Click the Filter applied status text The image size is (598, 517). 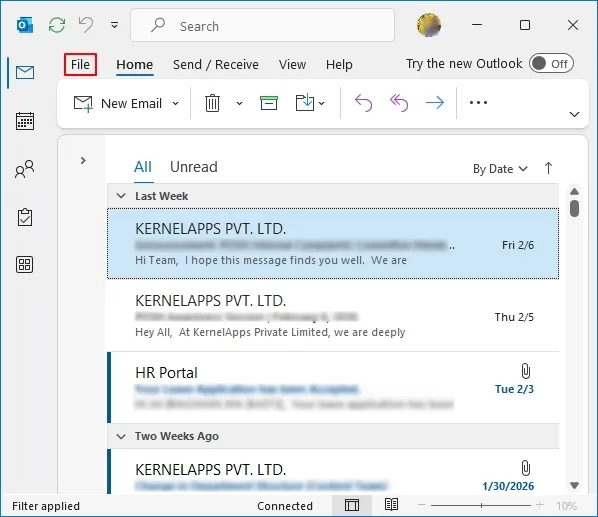coord(46,506)
